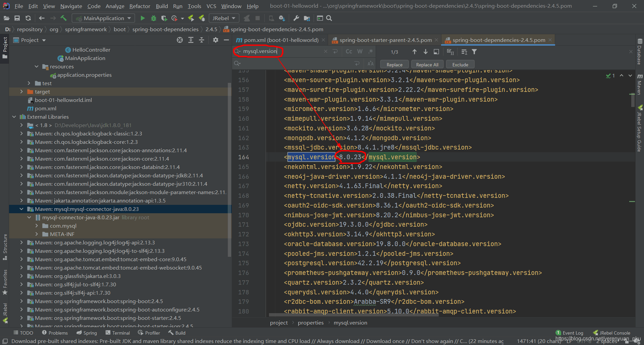Toggle Regex asterisk search option

coord(371,51)
